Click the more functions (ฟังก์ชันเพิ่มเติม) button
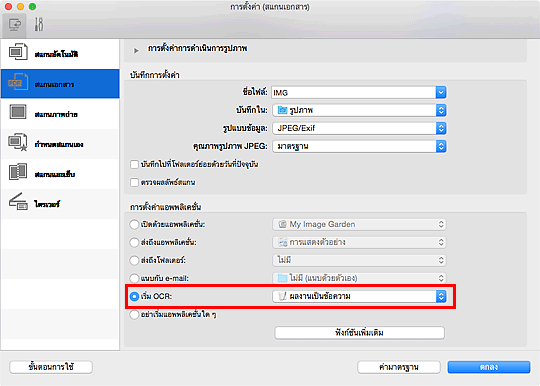This screenshot has width=540, height=386. pos(360,333)
